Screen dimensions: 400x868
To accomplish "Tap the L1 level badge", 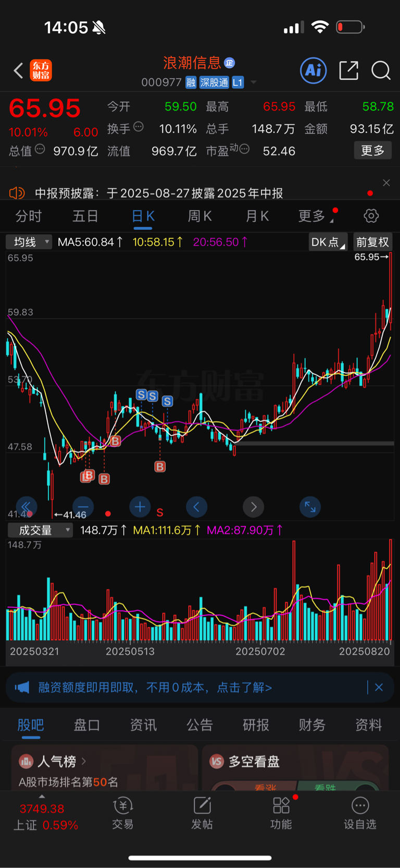I will pos(238,82).
